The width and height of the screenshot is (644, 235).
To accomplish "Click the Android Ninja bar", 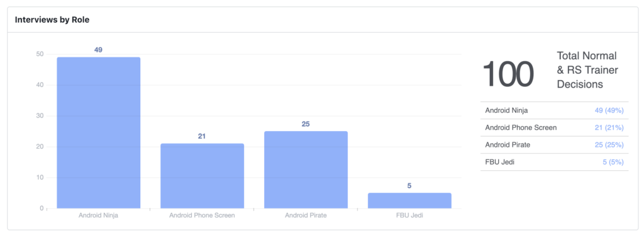I will pyautogui.click(x=99, y=132).
